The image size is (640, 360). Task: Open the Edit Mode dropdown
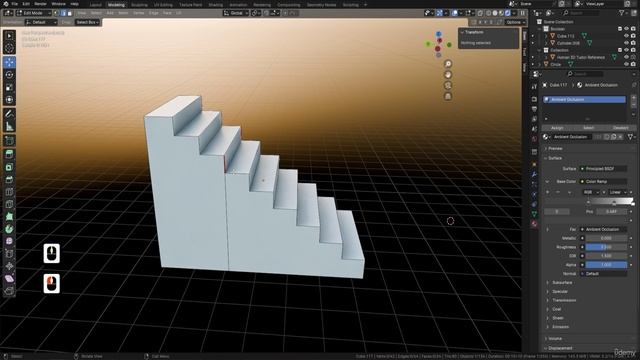coord(33,13)
